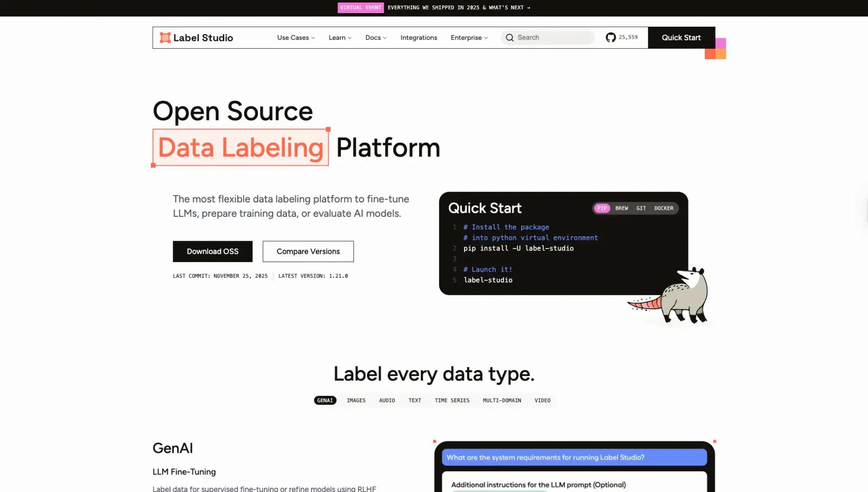This screenshot has height=492, width=868.
Task: Switch to the DOCKER install tab
Action: click(x=664, y=208)
